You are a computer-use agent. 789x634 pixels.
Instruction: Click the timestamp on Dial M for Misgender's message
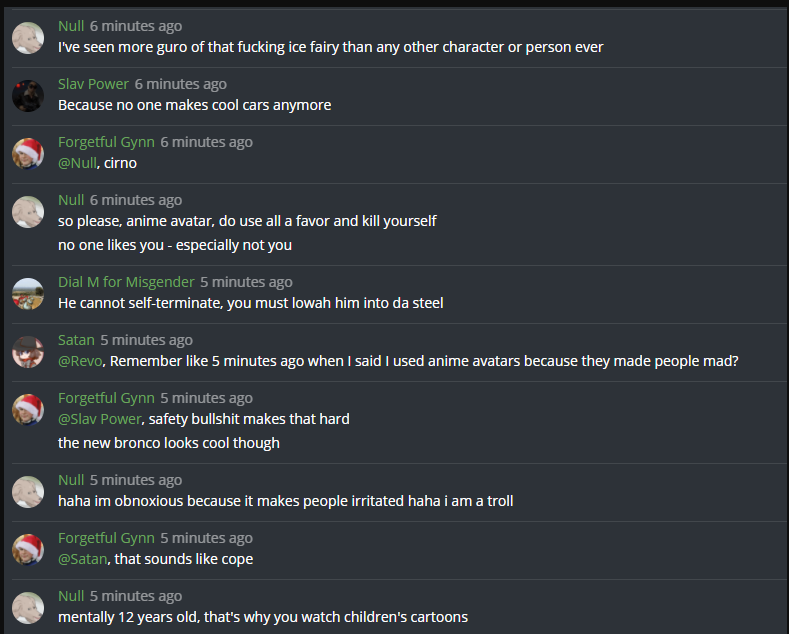tap(246, 282)
